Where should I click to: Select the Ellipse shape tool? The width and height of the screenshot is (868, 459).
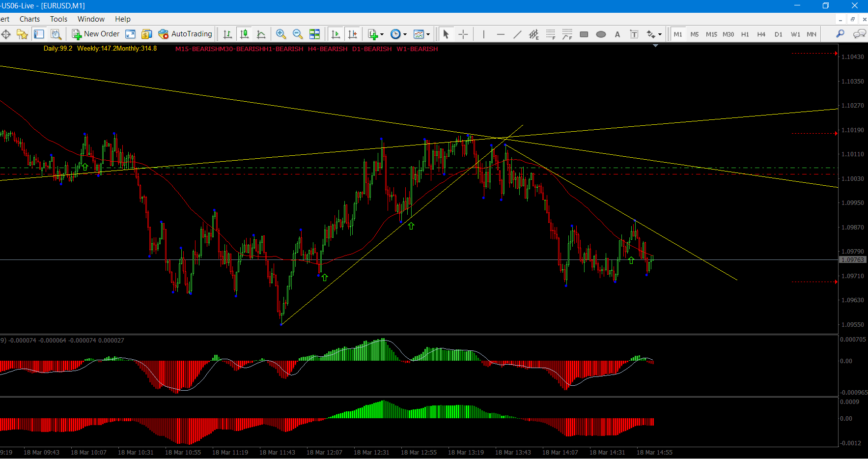601,34
